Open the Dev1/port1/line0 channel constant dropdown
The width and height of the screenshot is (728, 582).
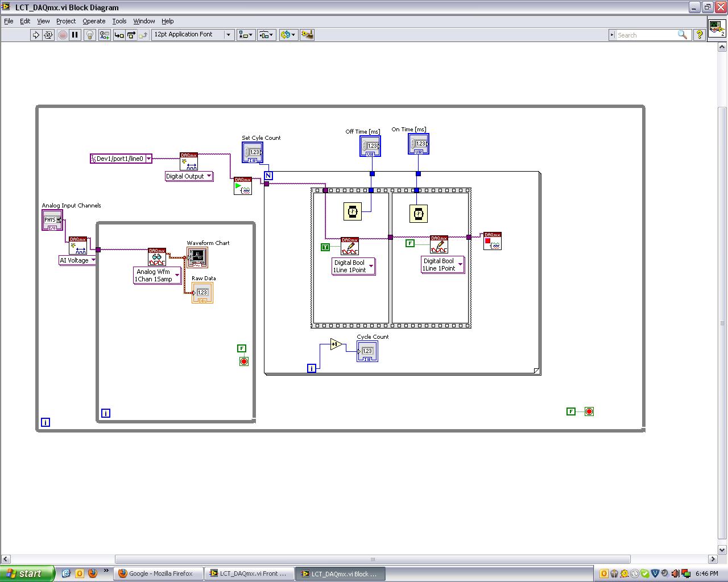pos(148,159)
